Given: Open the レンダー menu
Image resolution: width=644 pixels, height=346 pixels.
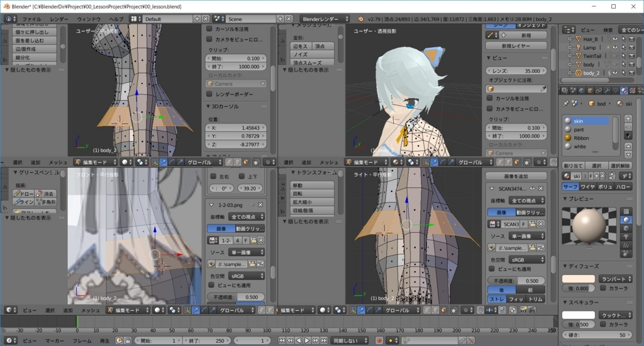Looking at the screenshot, I should [59, 20].
